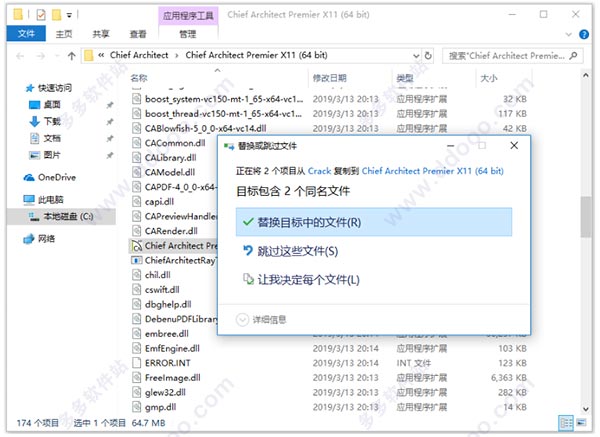Open OneDrive in navigation pane
Screen dimensions: 600x437
click(50, 177)
